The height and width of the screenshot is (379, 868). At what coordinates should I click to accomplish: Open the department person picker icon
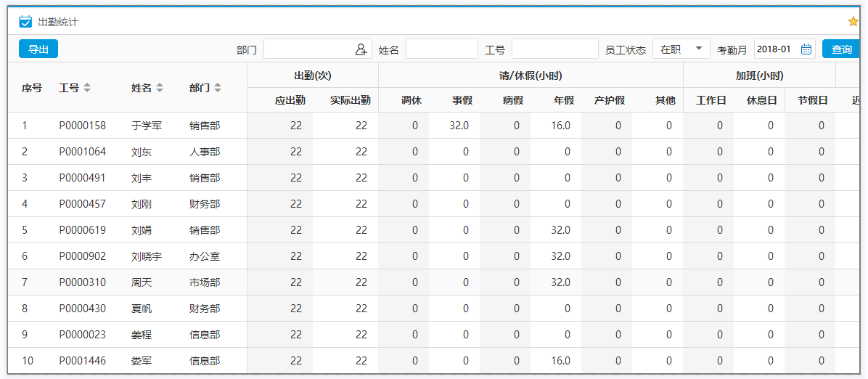point(361,49)
